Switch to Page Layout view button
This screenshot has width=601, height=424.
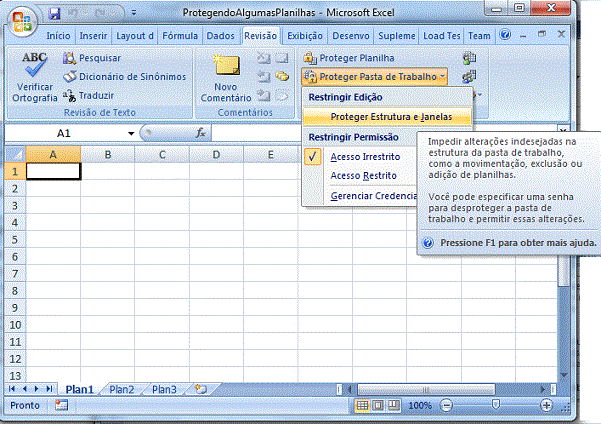pos(378,405)
